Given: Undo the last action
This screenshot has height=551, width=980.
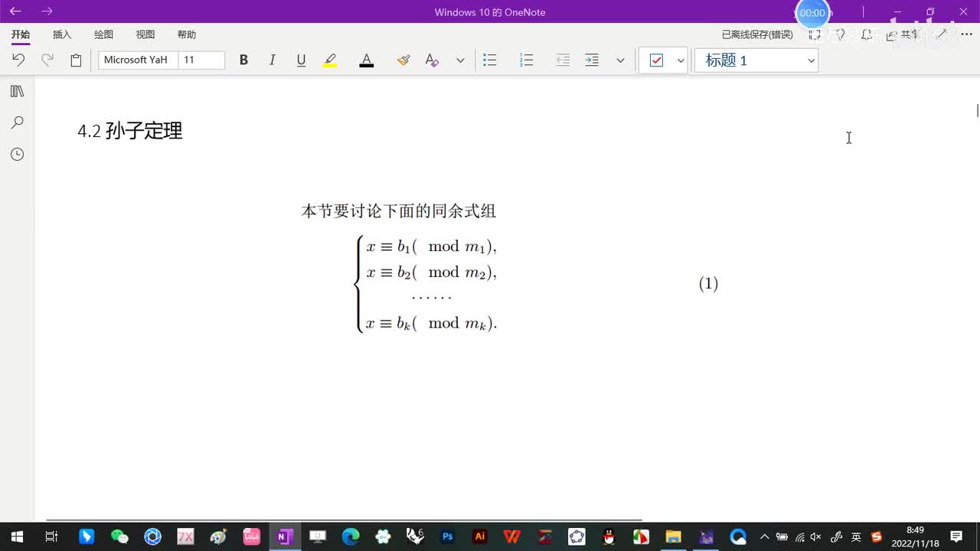Looking at the screenshot, I should (x=18, y=60).
